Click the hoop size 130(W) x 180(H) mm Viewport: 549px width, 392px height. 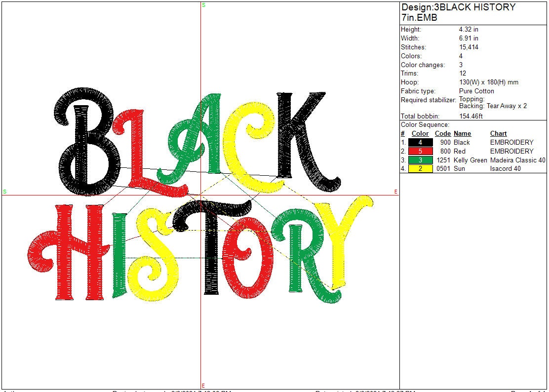(488, 82)
